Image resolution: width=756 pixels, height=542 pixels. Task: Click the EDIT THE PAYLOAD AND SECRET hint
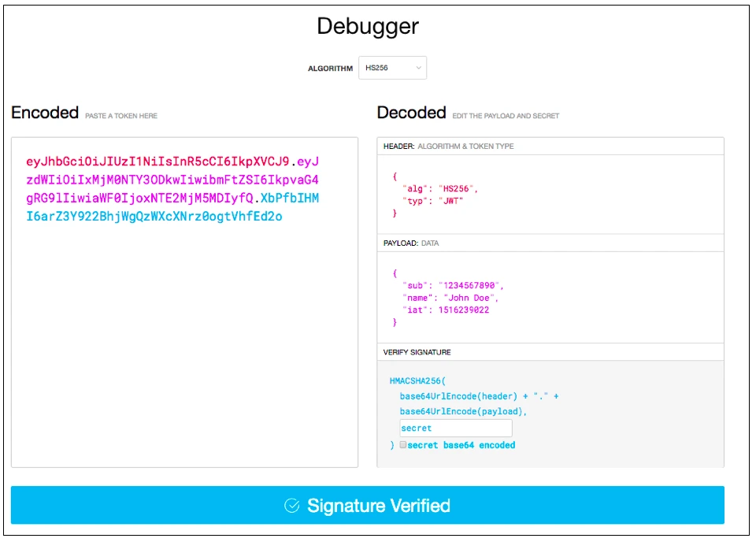506,116
